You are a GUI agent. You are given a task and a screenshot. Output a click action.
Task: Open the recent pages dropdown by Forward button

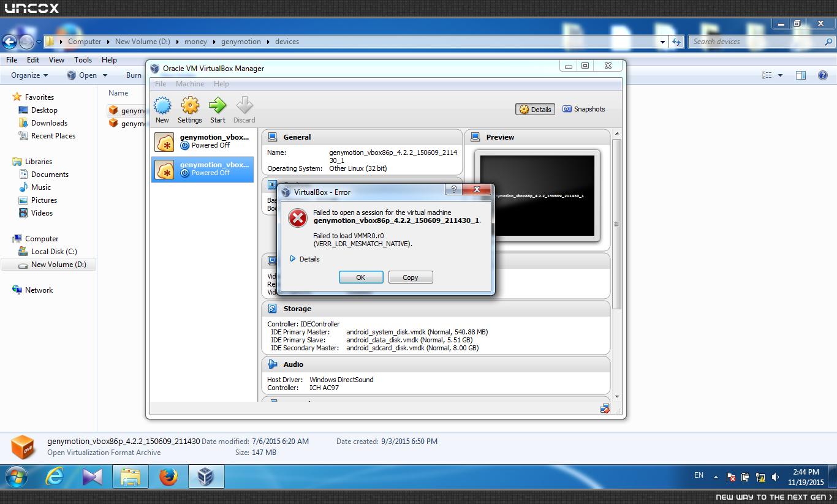39,42
